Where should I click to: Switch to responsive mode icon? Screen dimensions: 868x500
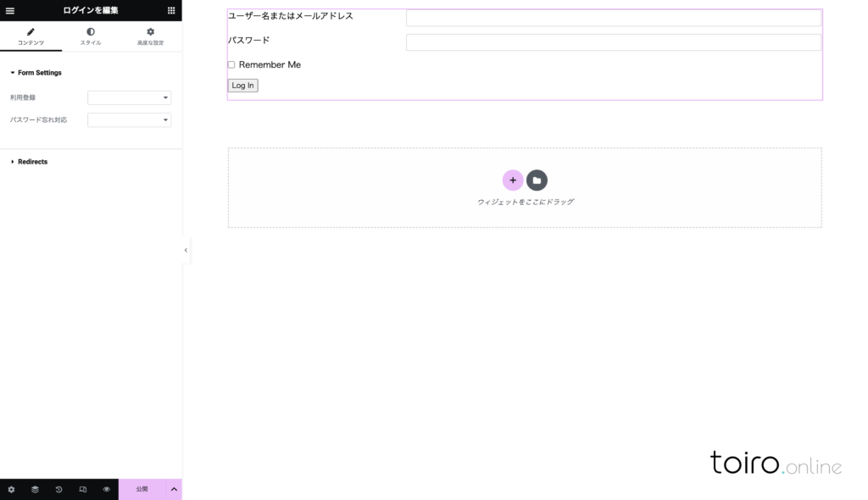click(x=82, y=489)
